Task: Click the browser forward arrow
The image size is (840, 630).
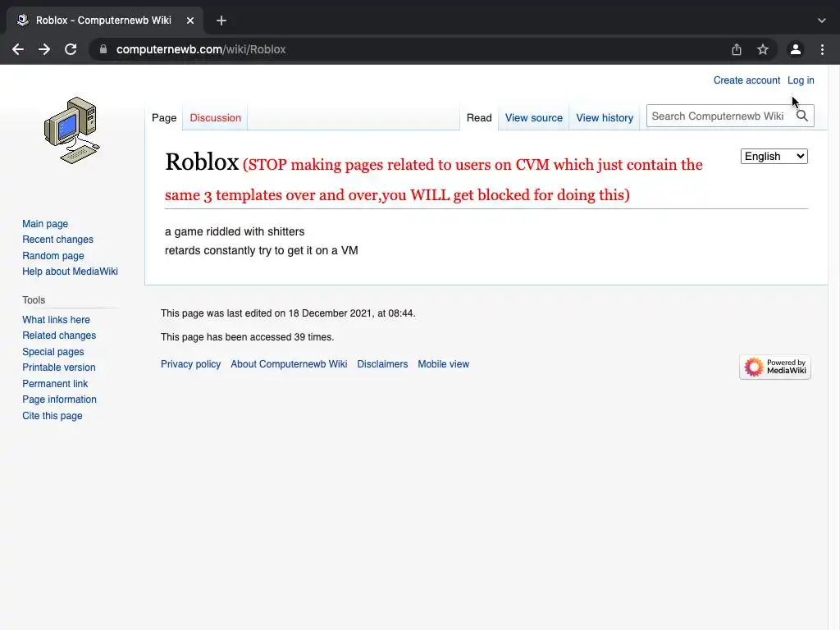Action: pyautogui.click(x=44, y=49)
